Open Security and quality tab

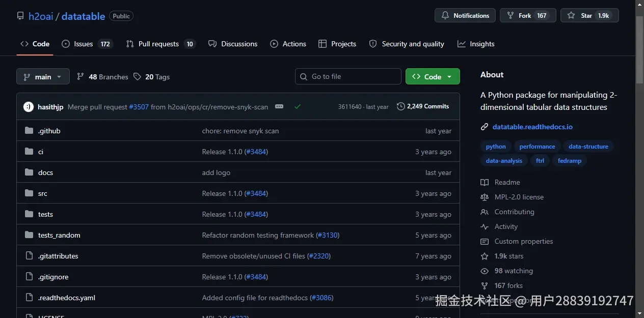pos(407,44)
